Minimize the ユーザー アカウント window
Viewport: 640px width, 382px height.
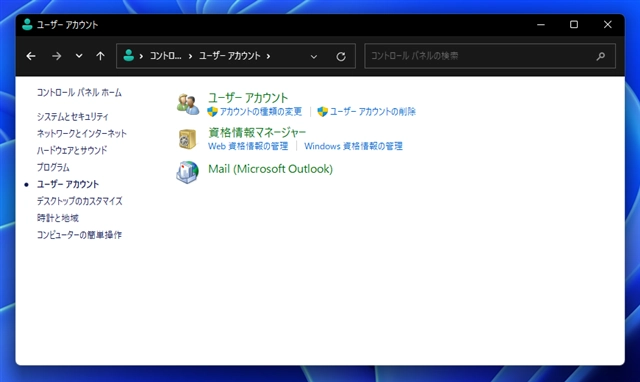tap(541, 24)
